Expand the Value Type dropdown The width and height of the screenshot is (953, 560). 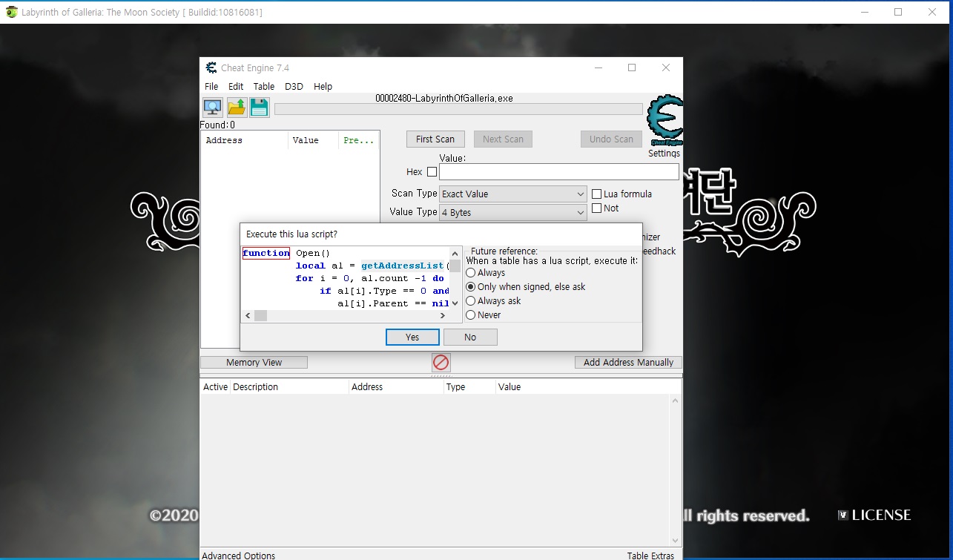[513, 212]
